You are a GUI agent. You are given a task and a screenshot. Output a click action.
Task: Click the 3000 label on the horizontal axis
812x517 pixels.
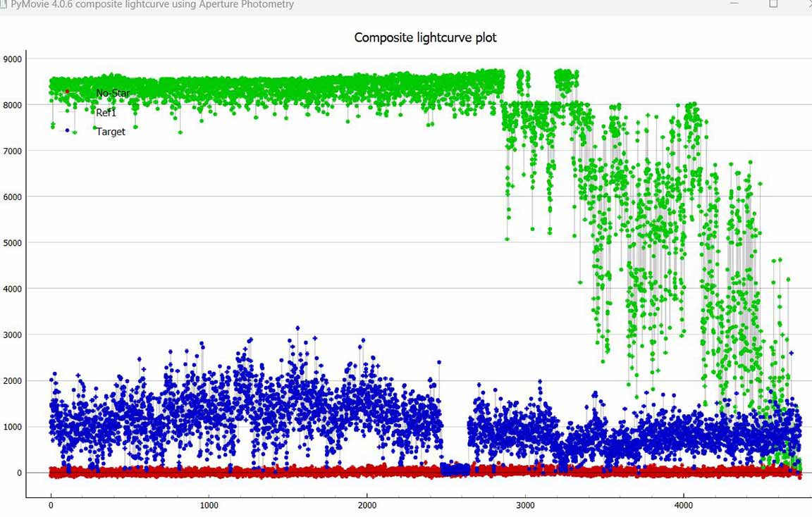pyautogui.click(x=525, y=505)
